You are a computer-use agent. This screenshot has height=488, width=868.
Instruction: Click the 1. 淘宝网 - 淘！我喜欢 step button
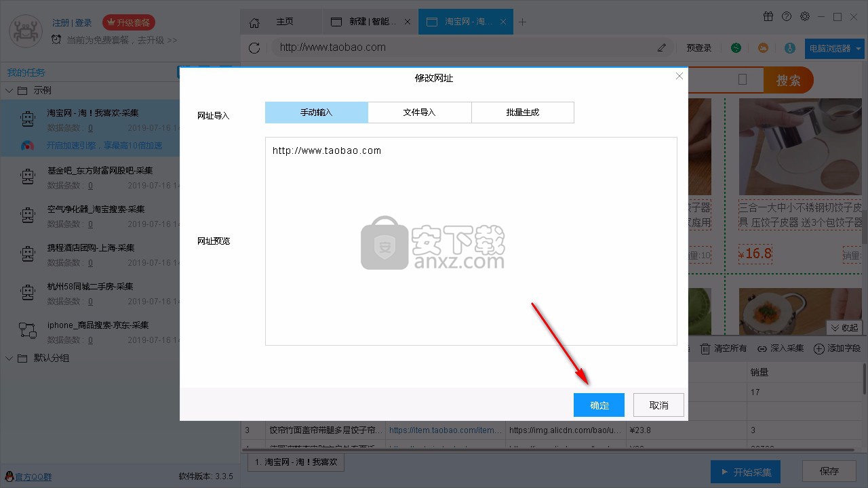click(296, 462)
